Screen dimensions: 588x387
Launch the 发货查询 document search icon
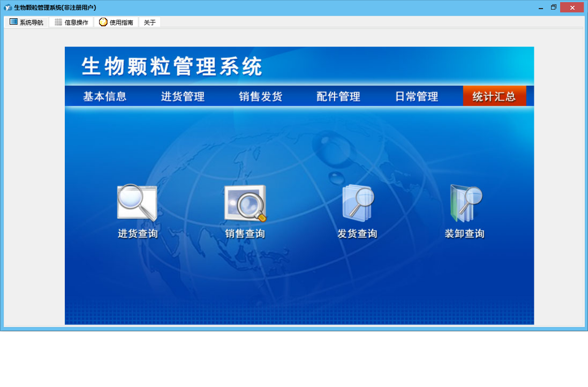coord(357,203)
